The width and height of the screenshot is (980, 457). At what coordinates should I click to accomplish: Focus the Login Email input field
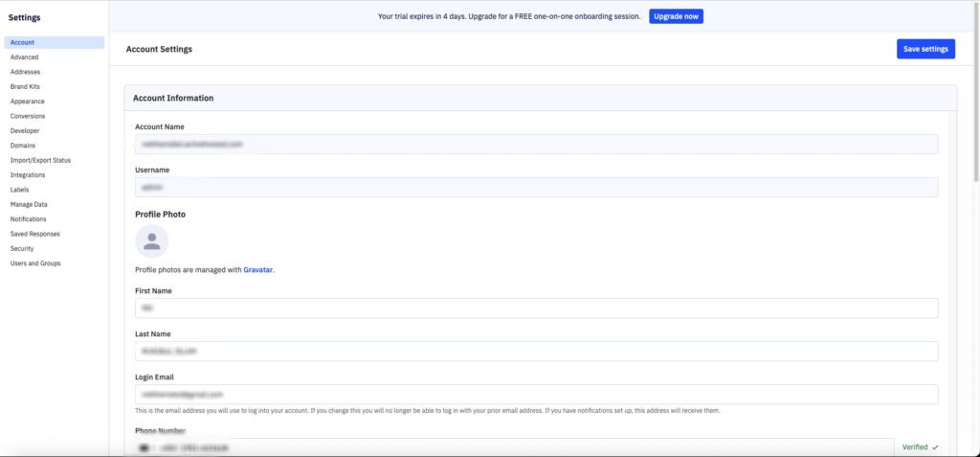tap(536, 395)
